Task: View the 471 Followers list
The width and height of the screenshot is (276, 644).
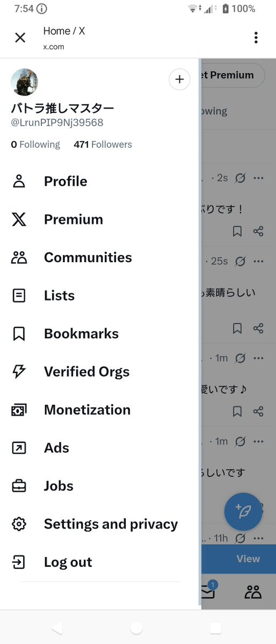Action: pyautogui.click(x=103, y=144)
